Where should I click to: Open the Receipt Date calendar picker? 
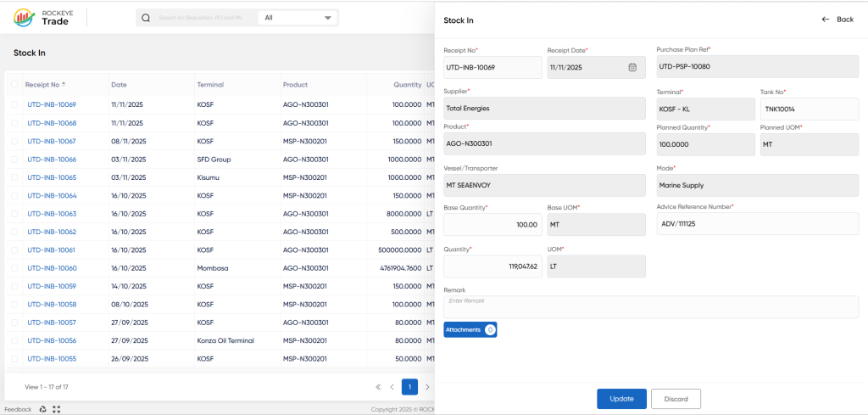pos(632,67)
